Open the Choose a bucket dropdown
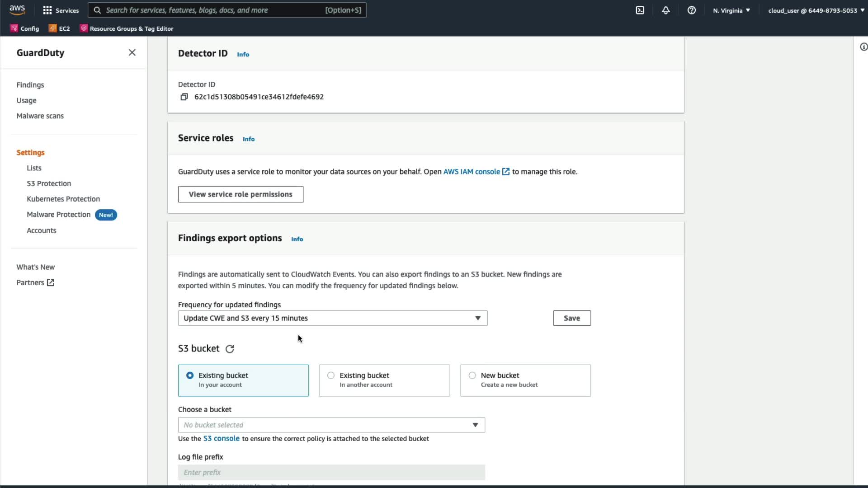Viewport: 868px width, 488px height. coord(331,425)
